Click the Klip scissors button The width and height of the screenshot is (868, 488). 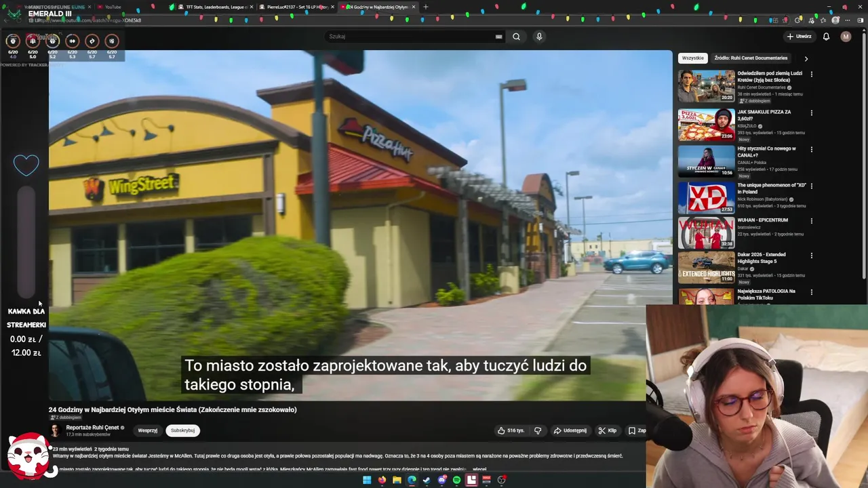[x=607, y=430]
